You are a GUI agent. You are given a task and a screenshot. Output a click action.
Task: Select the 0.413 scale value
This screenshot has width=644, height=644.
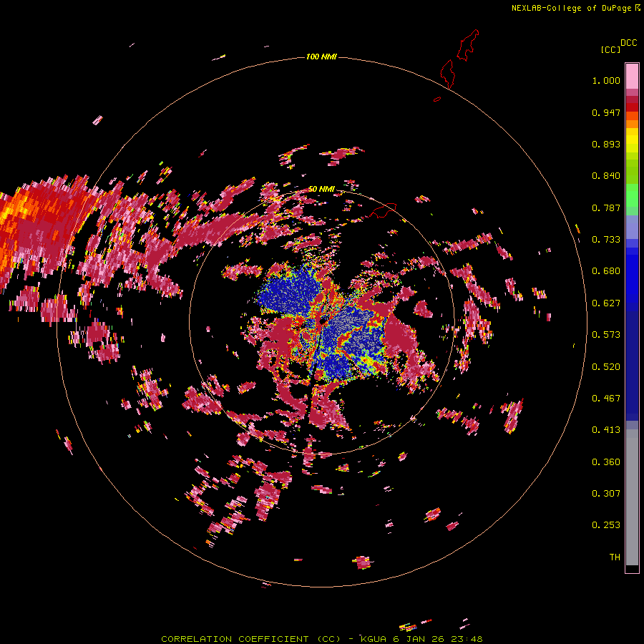coord(606,430)
